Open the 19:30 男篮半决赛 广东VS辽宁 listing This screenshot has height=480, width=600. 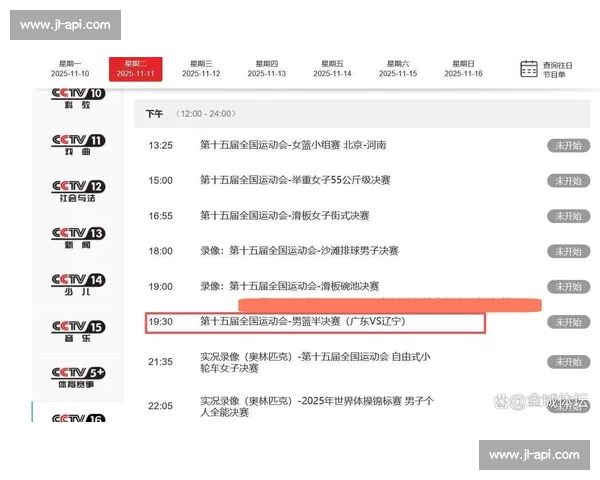coord(302,322)
